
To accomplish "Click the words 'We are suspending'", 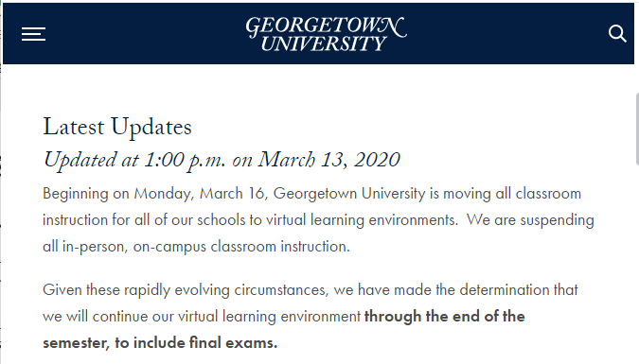I will [x=530, y=220].
